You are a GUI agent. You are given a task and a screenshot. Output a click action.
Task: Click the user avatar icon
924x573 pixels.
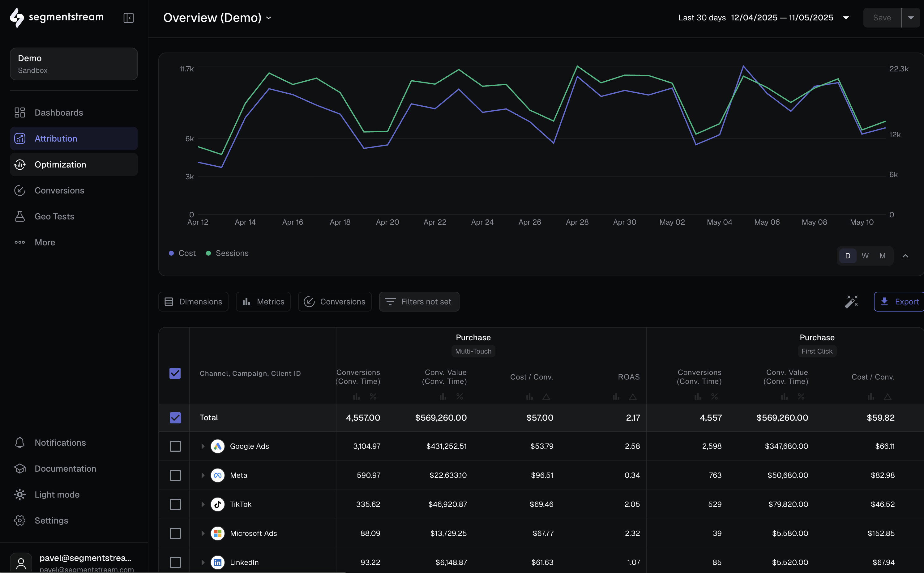tap(21, 563)
